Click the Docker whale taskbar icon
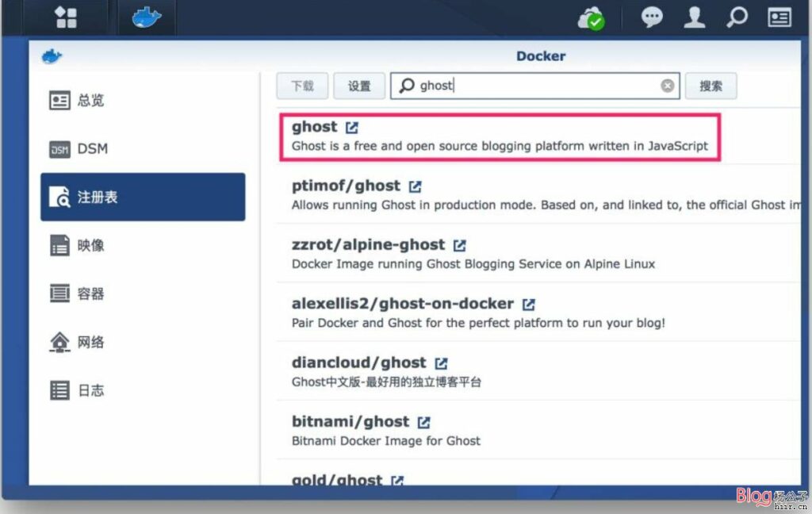Screen dimensions: 812x514 [147, 17]
